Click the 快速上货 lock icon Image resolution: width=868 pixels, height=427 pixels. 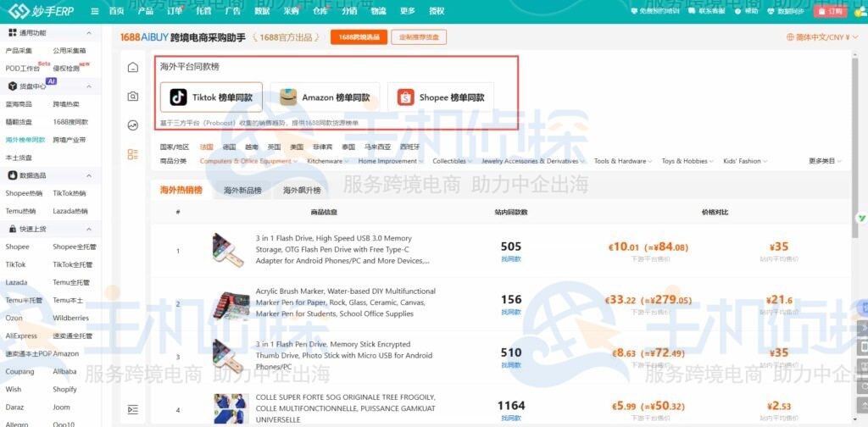(13, 229)
